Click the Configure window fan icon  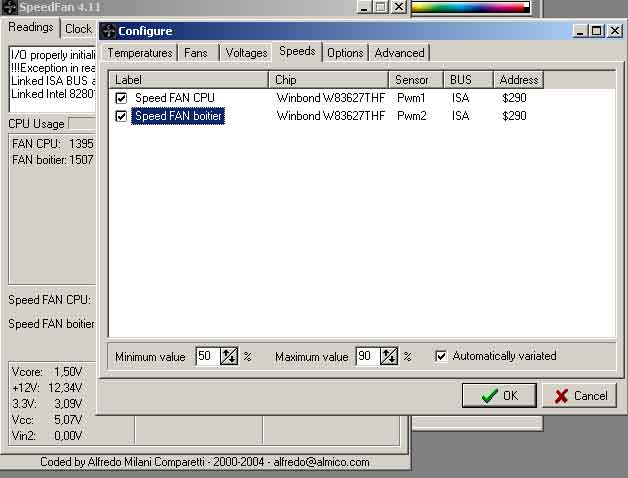tap(109, 31)
